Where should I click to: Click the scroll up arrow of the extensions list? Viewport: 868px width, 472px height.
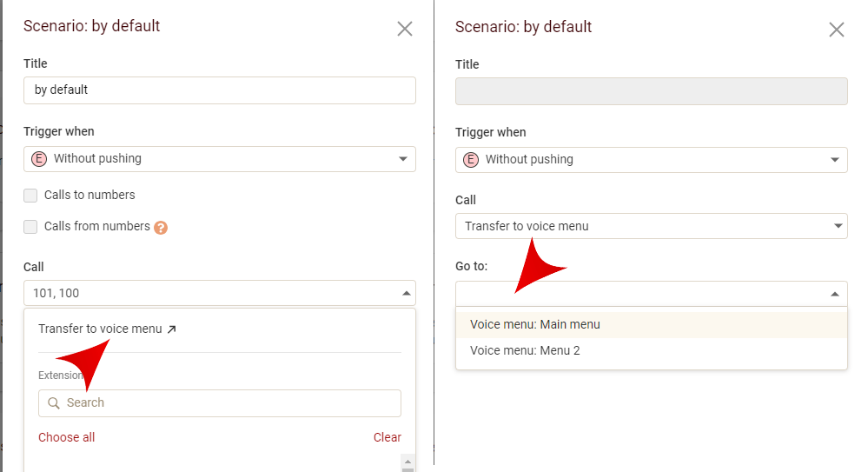coord(407,461)
